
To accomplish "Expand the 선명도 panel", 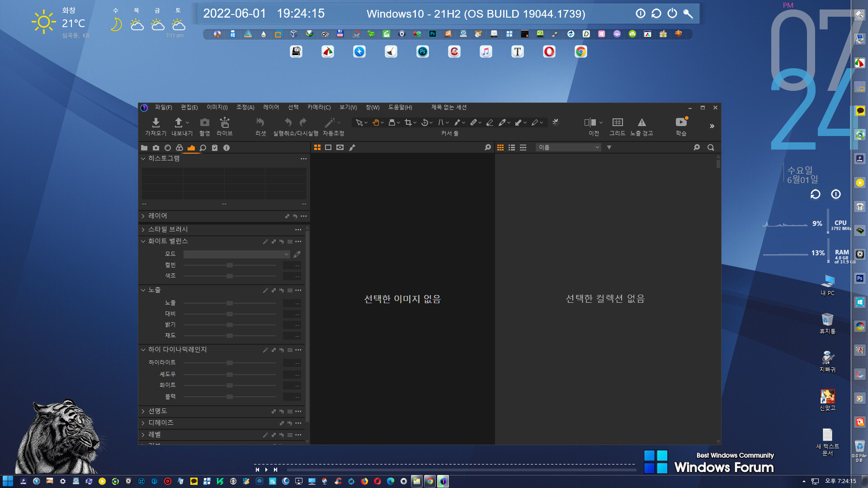I will (x=143, y=412).
